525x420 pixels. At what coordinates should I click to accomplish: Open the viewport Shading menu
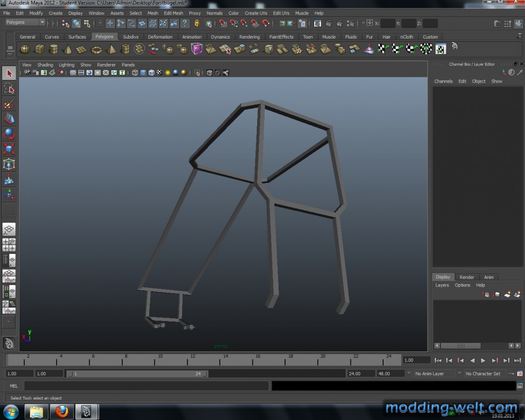point(45,65)
